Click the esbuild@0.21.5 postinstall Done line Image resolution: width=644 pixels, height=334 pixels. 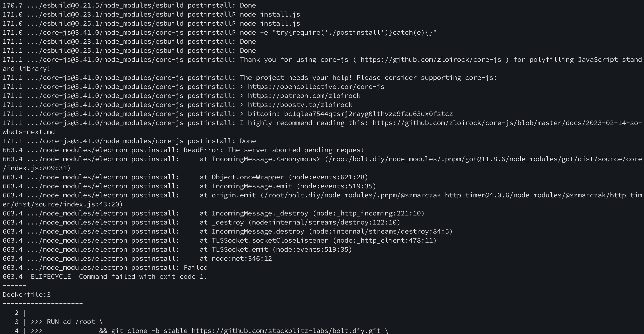129,6
